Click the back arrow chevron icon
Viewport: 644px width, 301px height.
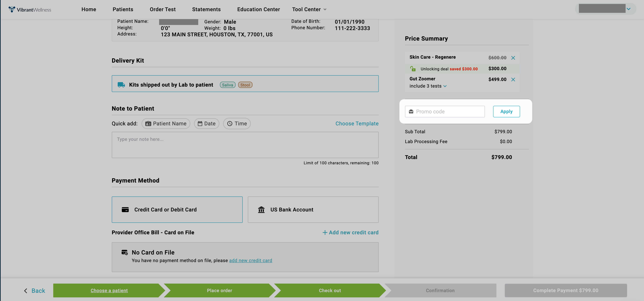pyautogui.click(x=25, y=290)
